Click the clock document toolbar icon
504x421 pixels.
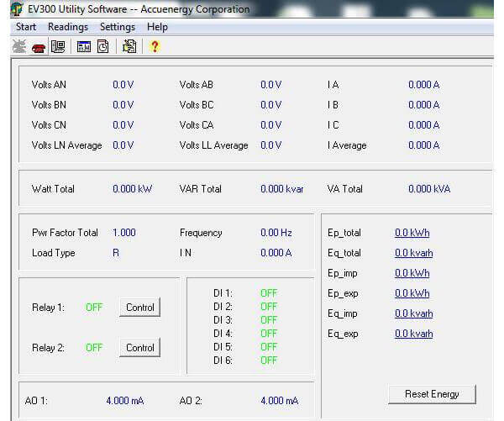[x=102, y=47]
